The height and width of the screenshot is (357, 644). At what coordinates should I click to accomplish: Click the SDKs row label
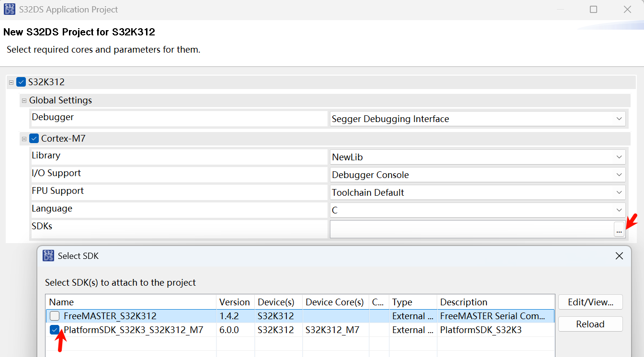(42, 226)
